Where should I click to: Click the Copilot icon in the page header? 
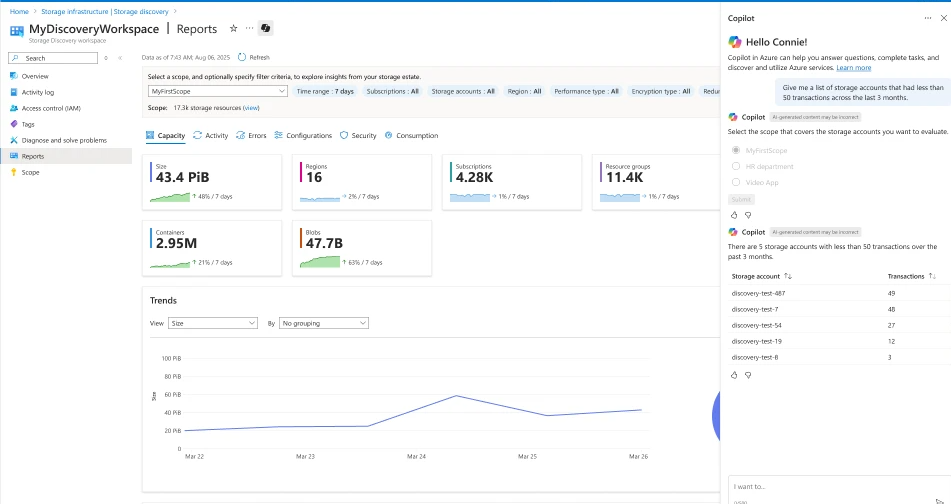pyautogui.click(x=265, y=29)
